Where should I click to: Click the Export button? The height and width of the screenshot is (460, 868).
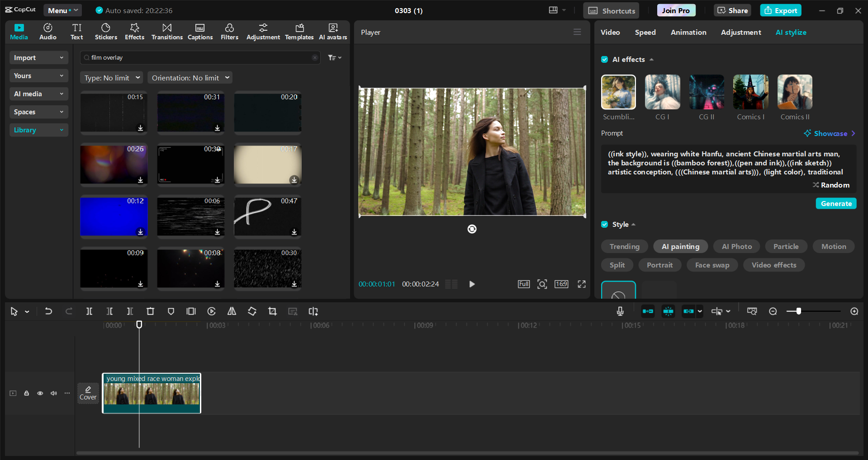point(781,10)
